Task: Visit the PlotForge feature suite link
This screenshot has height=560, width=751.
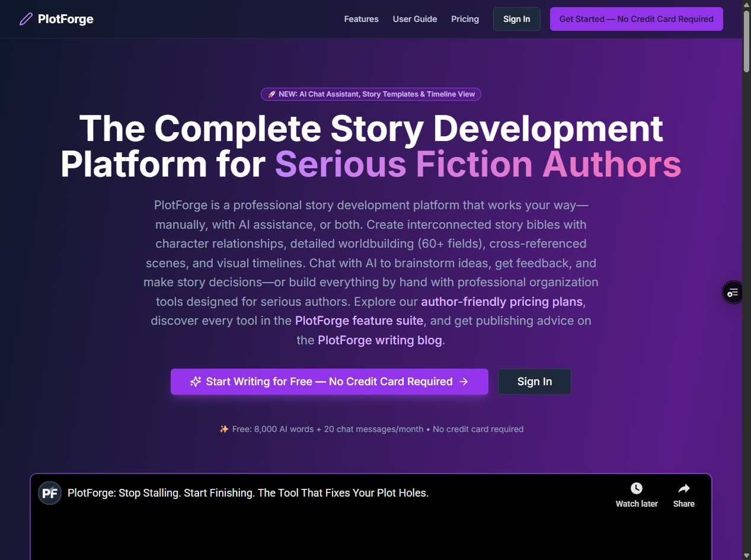Action: tap(359, 321)
